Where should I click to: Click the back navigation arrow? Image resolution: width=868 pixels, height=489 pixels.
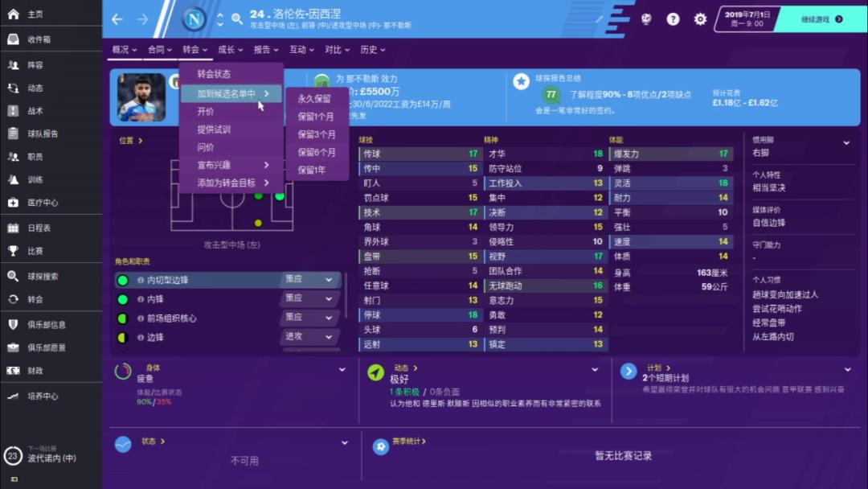(x=119, y=18)
